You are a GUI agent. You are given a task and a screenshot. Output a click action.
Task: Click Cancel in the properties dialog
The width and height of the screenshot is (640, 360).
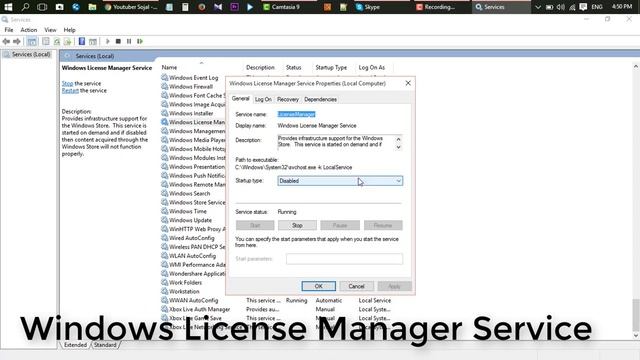pyautogui.click(x=356, y=286)
